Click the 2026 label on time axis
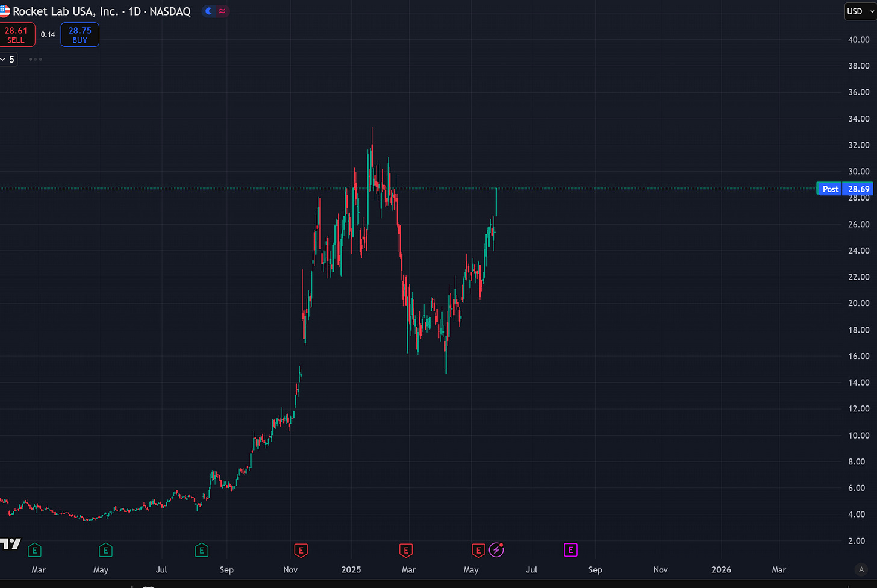 coord(721,569)
